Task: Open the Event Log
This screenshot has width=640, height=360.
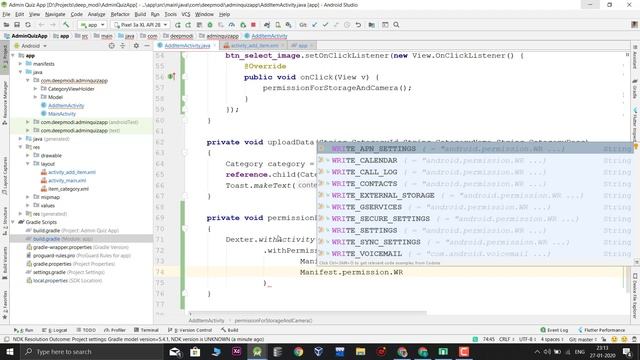Action: pos(554,330)
